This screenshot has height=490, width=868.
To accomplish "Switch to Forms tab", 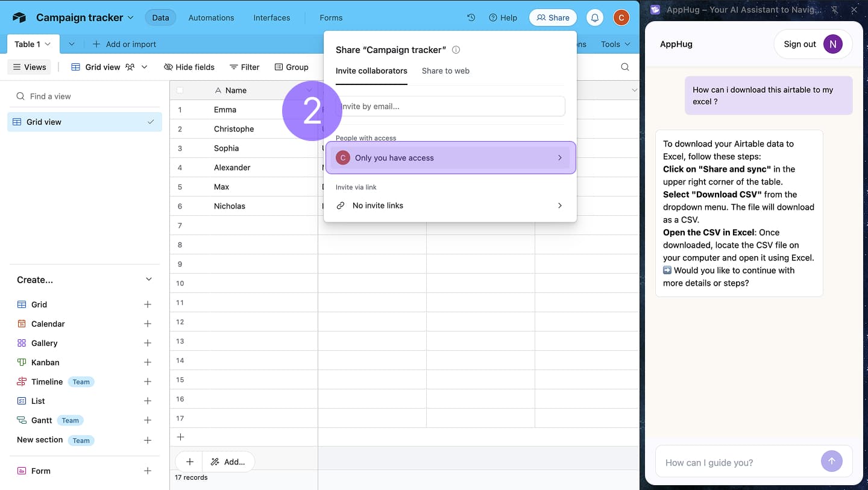I will click(331, 17).
